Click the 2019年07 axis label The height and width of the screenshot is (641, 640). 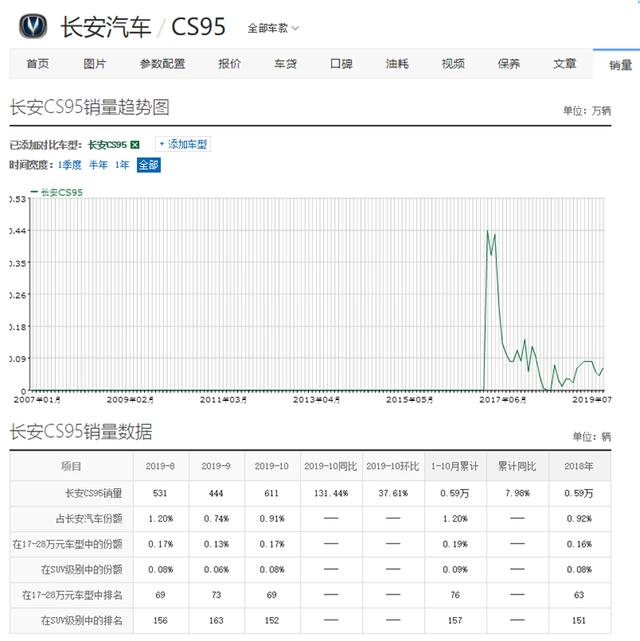[591, 400]
